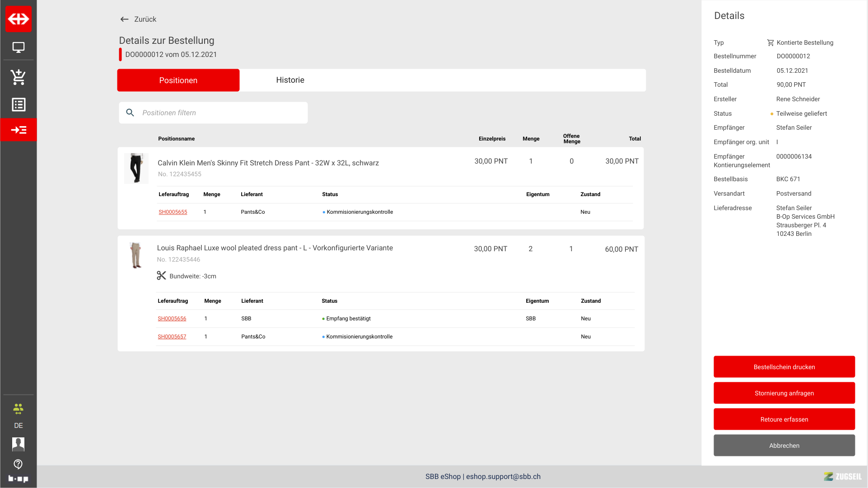This screenshot has height=488, width=868.
Task: Open the help question mark icon
Action: coord(19,464)
